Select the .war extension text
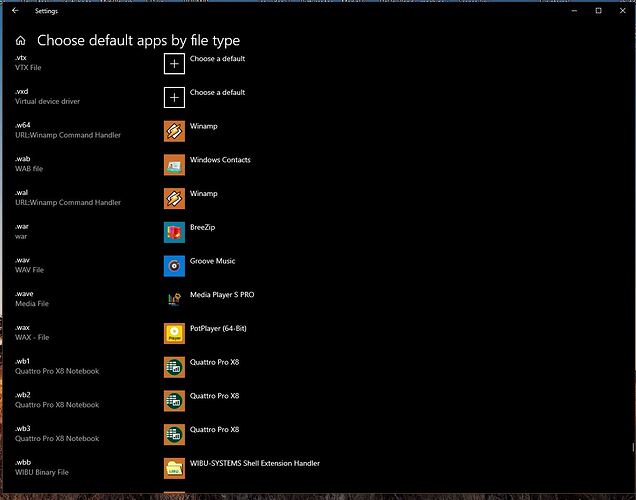 pos(22,226)
